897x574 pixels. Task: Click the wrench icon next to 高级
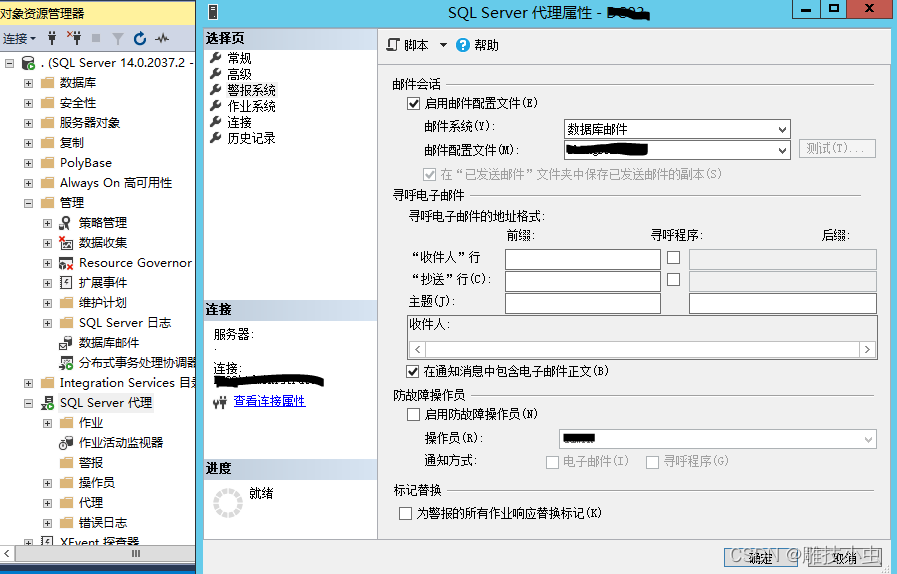pos(216,74)
